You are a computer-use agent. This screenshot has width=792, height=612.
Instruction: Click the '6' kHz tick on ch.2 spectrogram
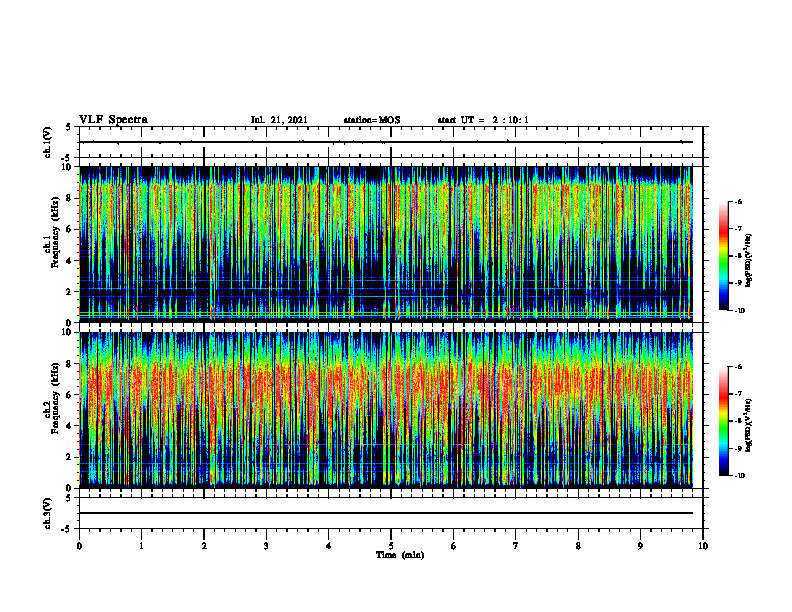[70, 395]
